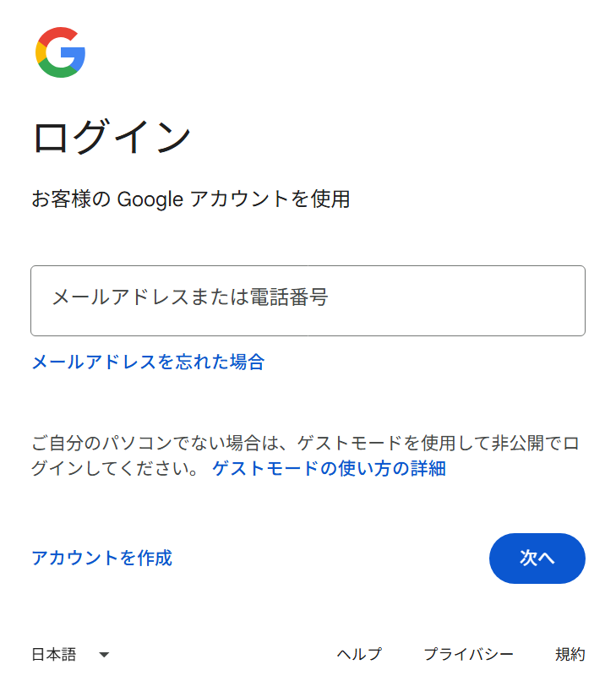Select the 日本語 label in the footer

click(x=53, y=655)
